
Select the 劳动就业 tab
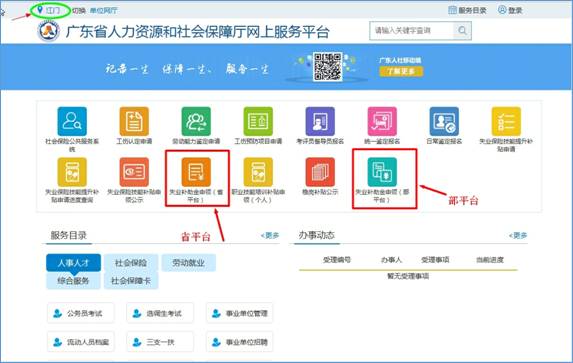point(189,263)
